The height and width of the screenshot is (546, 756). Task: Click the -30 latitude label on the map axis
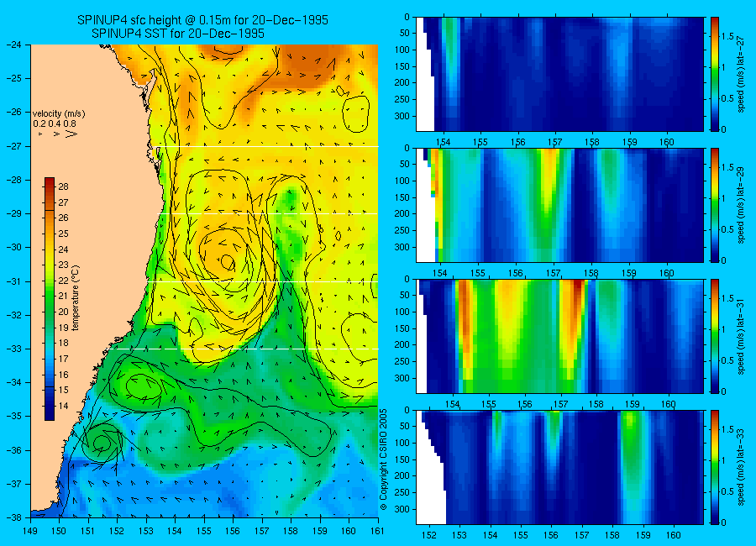(15, 248)
